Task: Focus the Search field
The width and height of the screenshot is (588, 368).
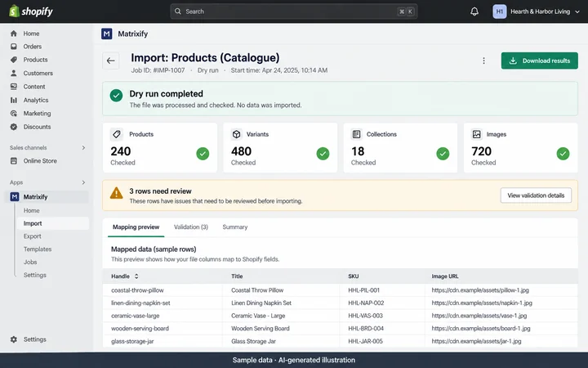Action: pyautogui.click(x=294, y=11)
